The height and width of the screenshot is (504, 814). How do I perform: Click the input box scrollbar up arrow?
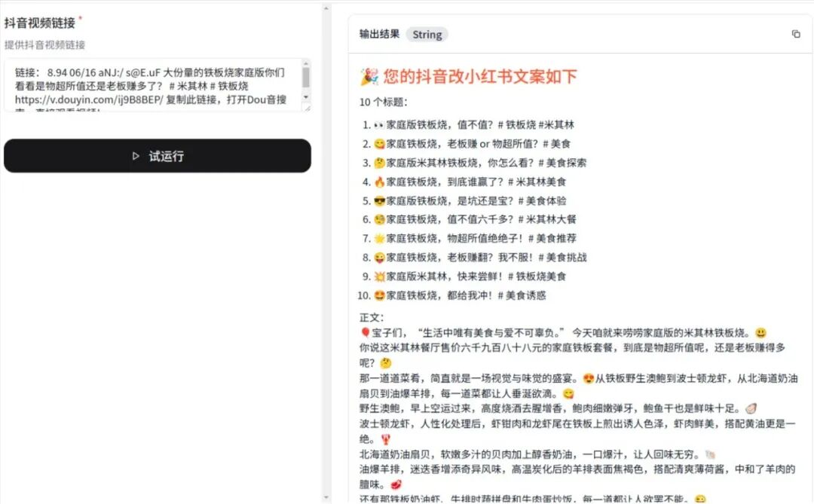(x=306, y=63)
